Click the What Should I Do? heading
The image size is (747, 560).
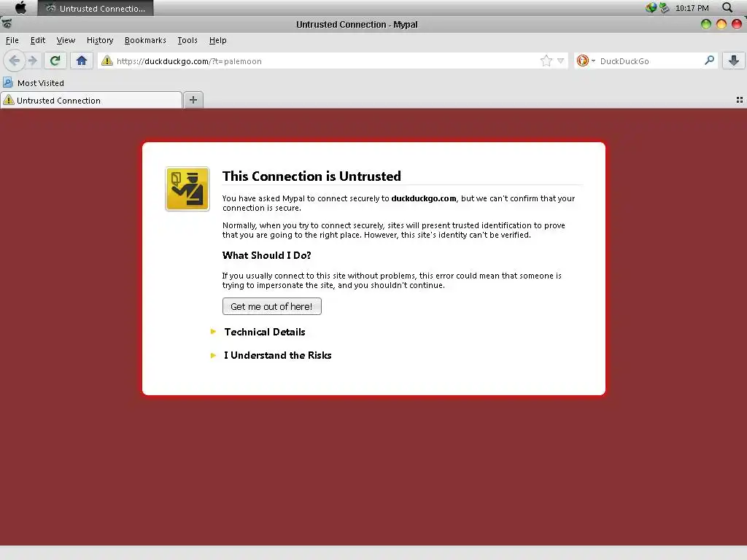tap(266, 255)
